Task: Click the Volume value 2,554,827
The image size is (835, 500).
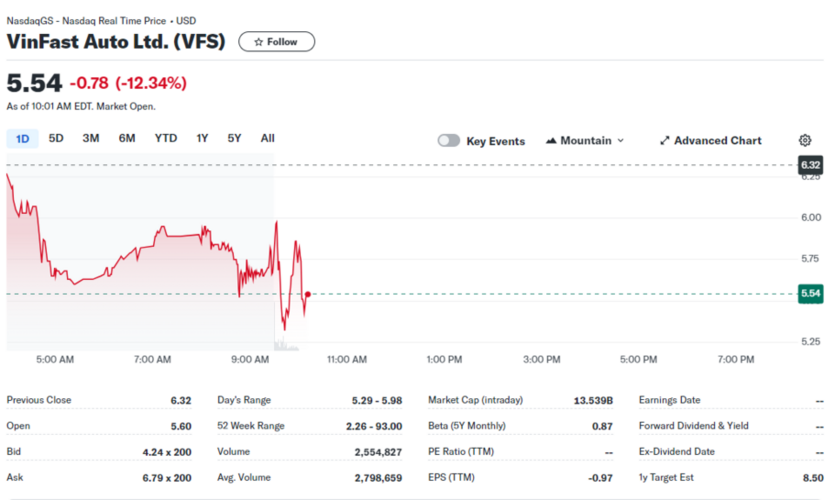Action: [378, 452]
